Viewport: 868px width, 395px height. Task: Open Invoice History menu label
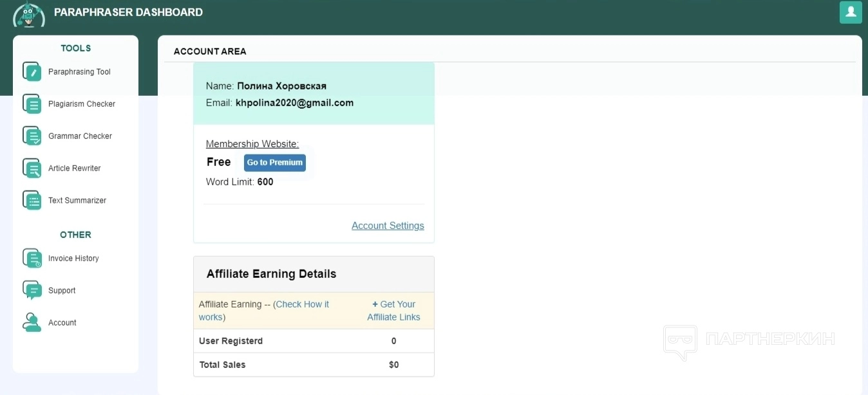pyautogui.click(x=73, y=259)
